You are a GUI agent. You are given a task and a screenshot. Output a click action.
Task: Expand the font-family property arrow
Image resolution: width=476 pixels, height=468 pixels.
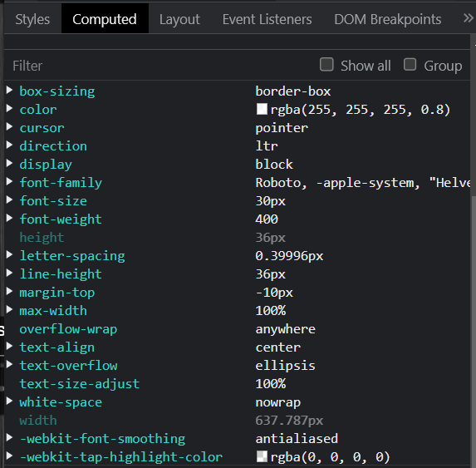[9, 181]
